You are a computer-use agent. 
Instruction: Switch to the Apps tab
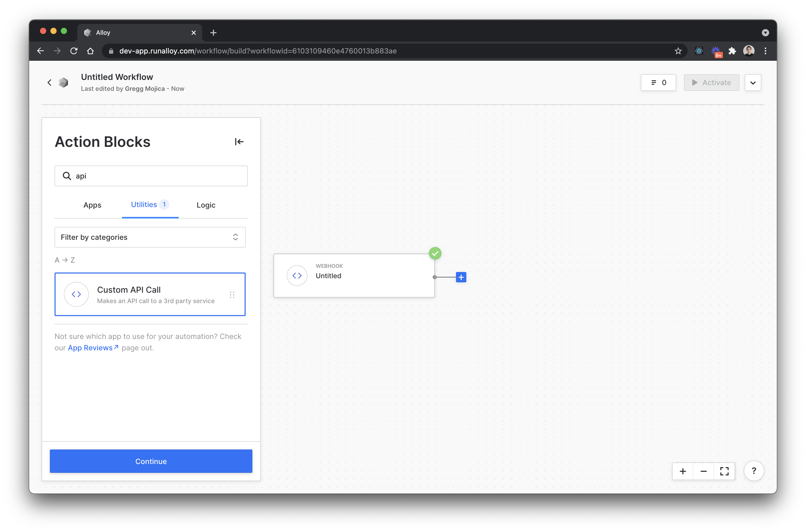pyautogui.click(x=92, y=205)
